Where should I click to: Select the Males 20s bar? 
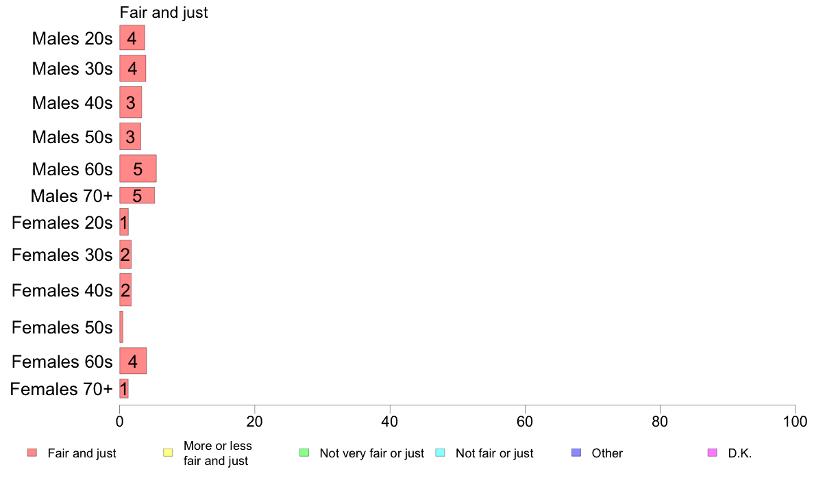[x=132, y=38]
